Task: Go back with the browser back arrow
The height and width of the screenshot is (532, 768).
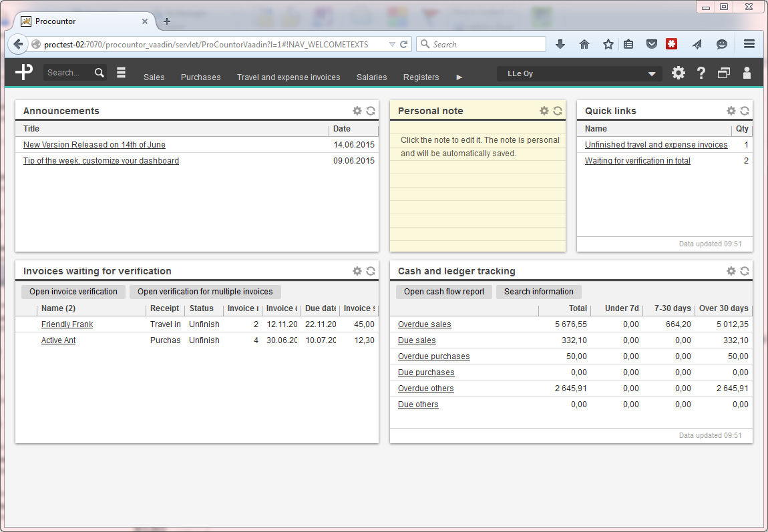Action: 18,44
